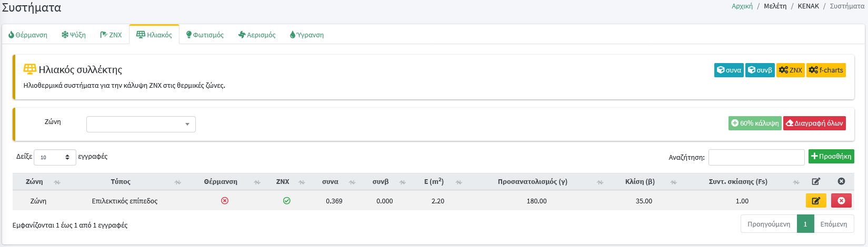The image size is (868, 247).
Task: Click the yellow ZNX gears button
Action: (790, 70)
